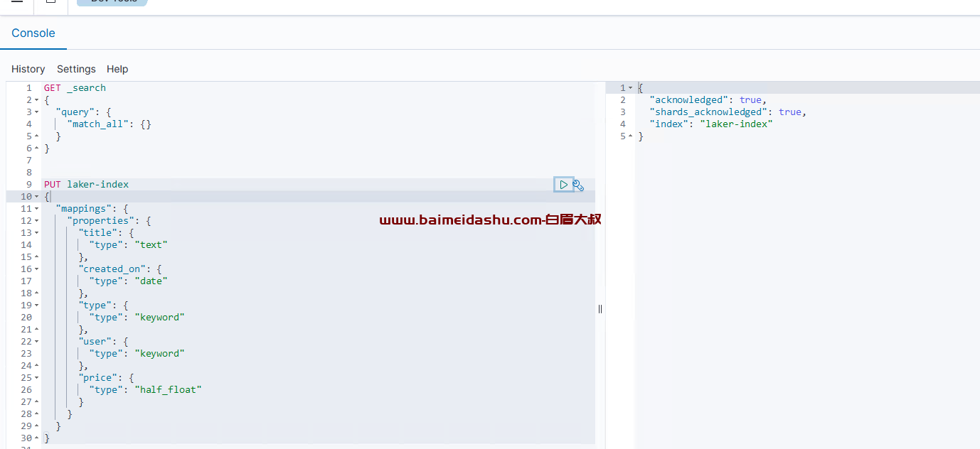The width and height of the screenshot is (980, 449).
Task: Fold the "mappings" block arrow
Action: click(x=37, y=209)
